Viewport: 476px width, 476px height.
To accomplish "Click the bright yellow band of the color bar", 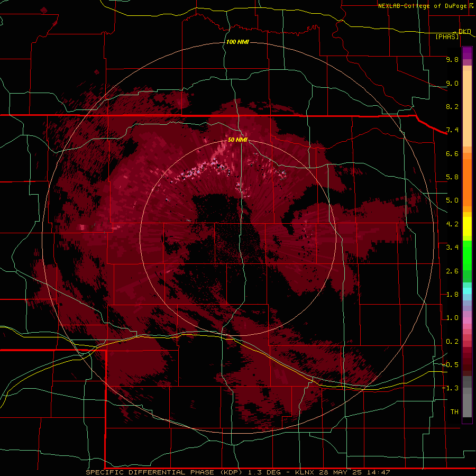I will click(467, 226).
